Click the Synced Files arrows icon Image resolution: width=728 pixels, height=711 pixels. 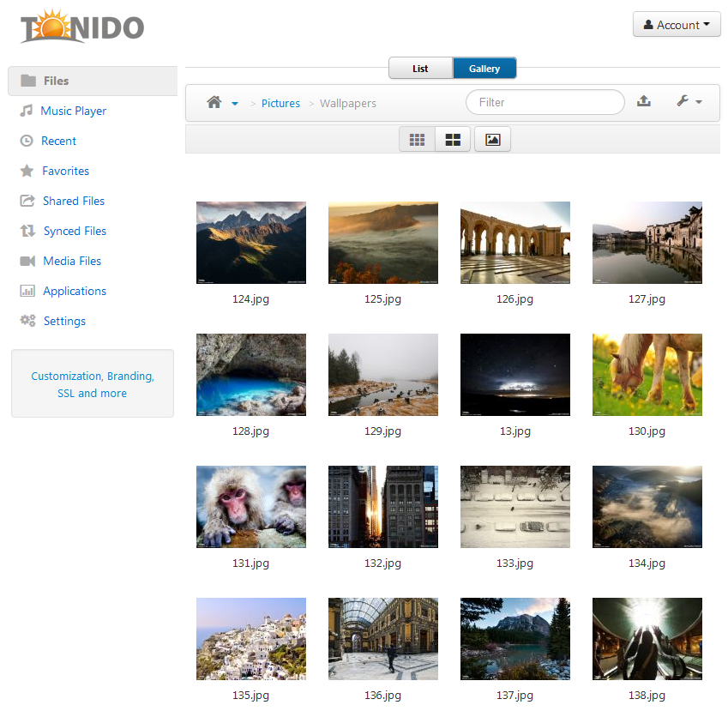[27, 231]
